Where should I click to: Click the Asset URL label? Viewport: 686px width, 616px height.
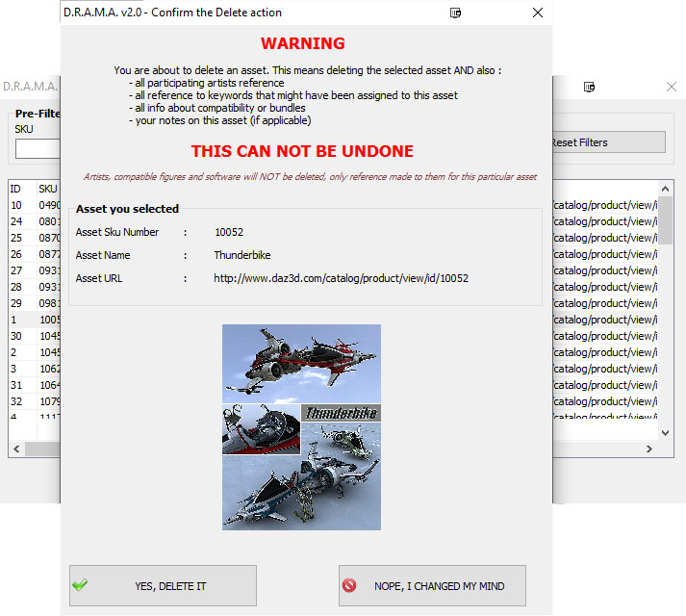click(99, 278)
